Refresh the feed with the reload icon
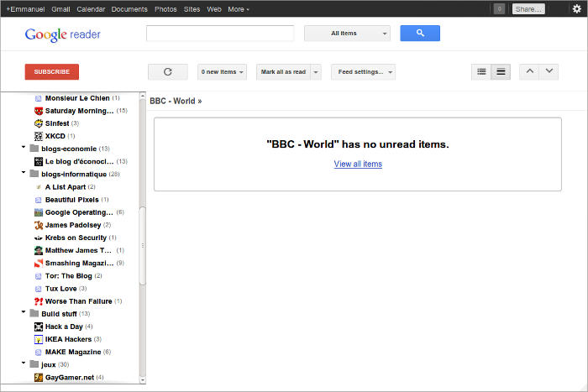588x392 pixels. [168, 71]
